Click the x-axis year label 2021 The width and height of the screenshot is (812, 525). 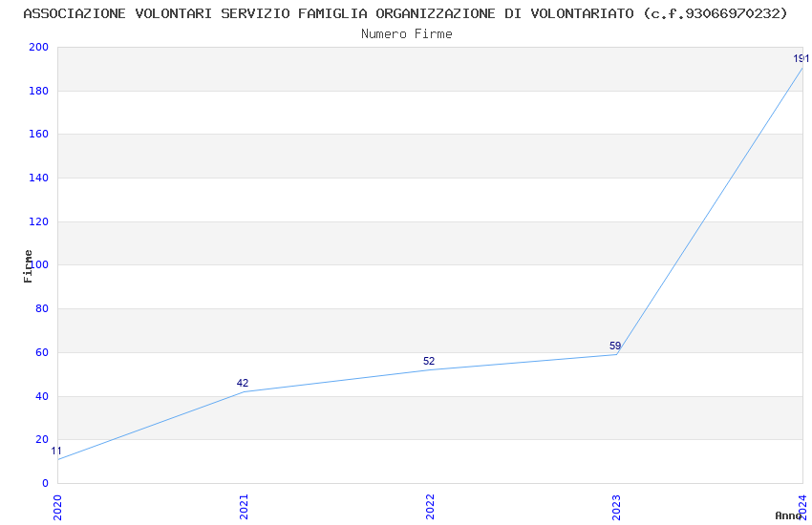pos(244,508)
